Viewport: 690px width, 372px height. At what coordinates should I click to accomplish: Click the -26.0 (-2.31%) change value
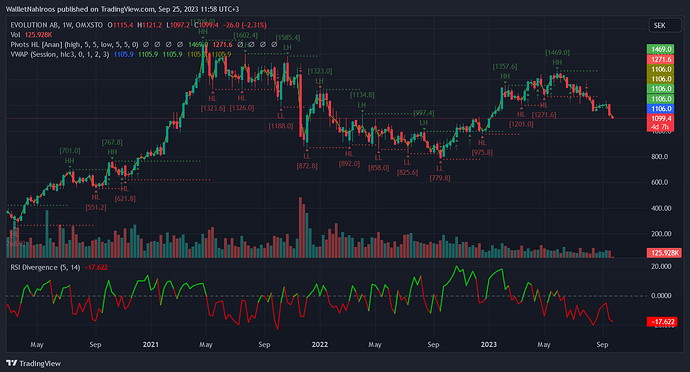coord(244,25)
